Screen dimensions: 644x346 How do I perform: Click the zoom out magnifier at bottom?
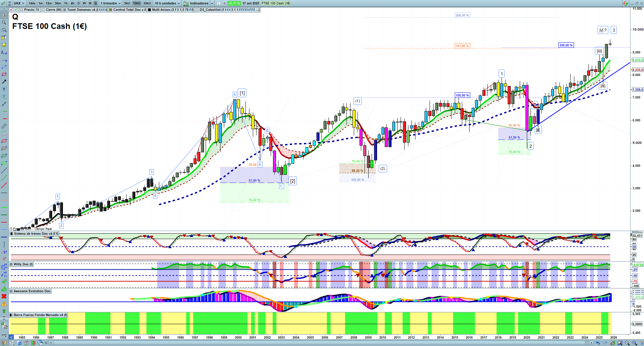pyautogui.click(x=627, y=343)
